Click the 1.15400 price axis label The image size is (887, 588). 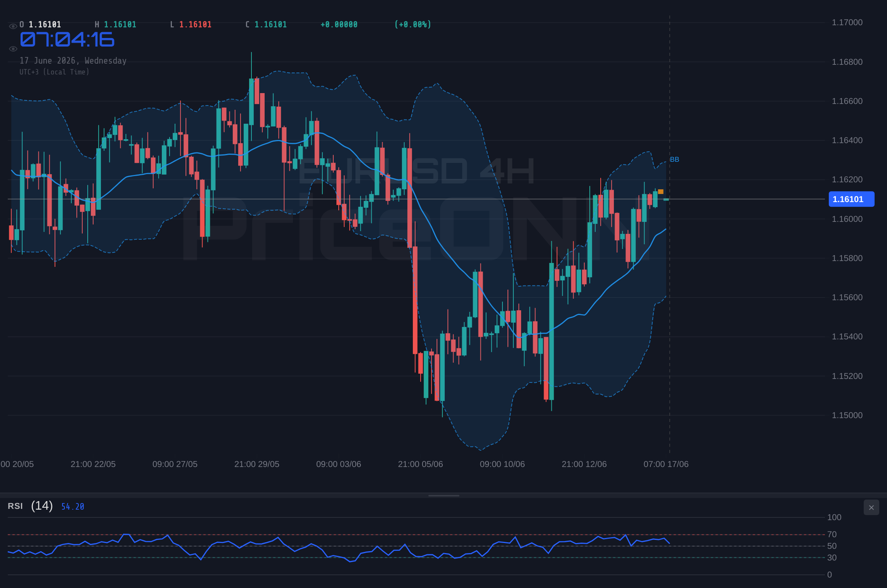(847, 337)
